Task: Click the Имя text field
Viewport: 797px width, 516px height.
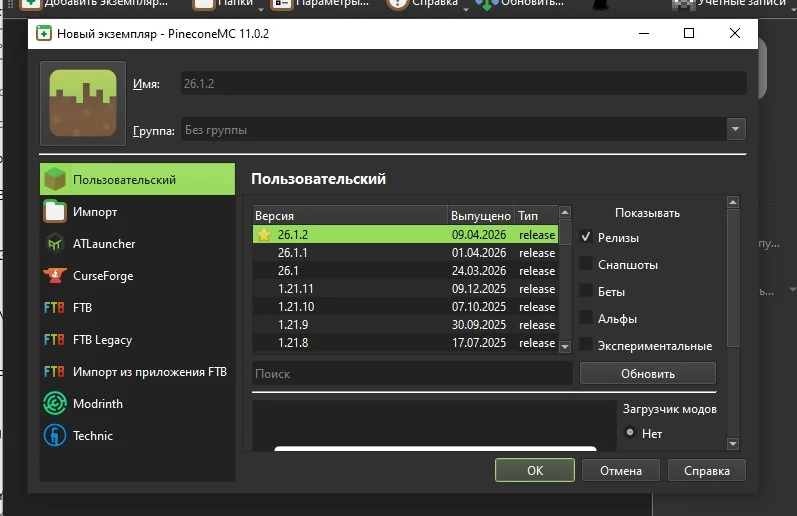Action: pyautogui.click(x=464, y=83)
